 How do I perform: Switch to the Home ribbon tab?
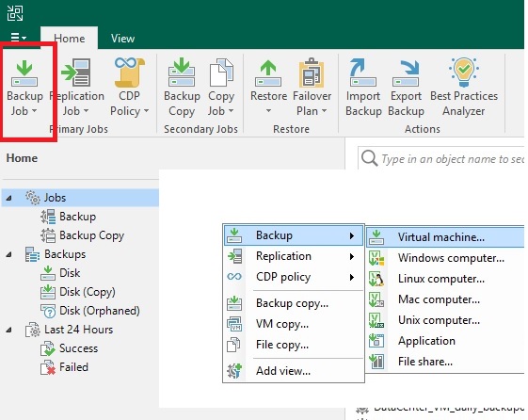70,38
